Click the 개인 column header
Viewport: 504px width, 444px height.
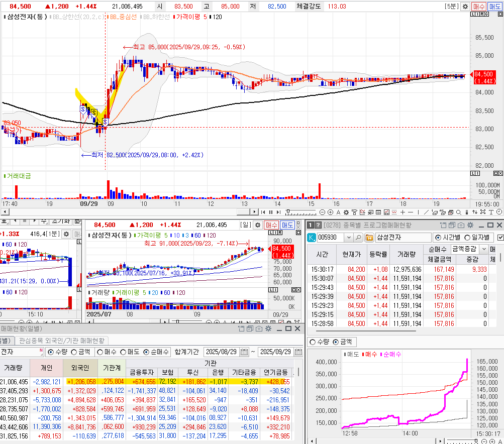tap(46, 368)
